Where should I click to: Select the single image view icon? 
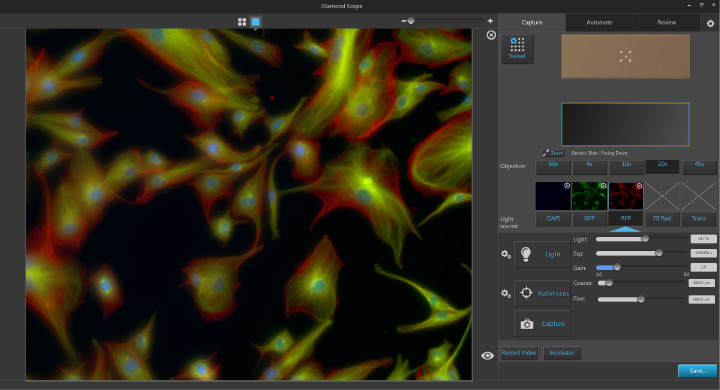[255, 22]
